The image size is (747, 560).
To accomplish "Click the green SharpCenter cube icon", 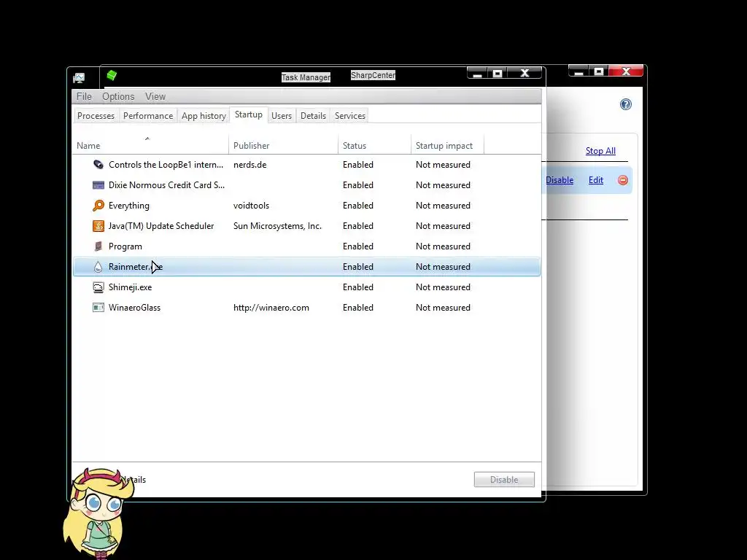I will point(112,75).
